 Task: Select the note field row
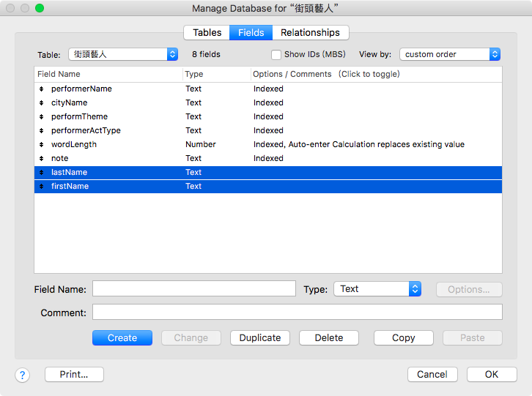point(268,158)
